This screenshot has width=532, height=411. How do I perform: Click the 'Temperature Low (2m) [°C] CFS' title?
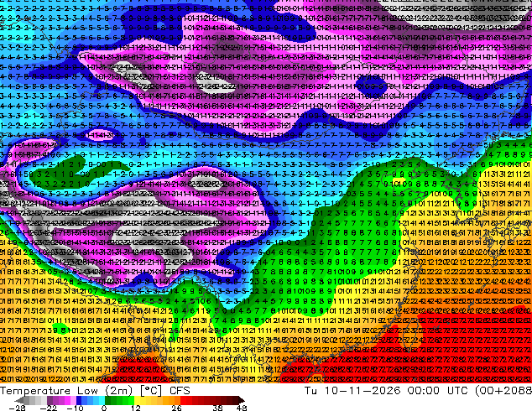95,391
